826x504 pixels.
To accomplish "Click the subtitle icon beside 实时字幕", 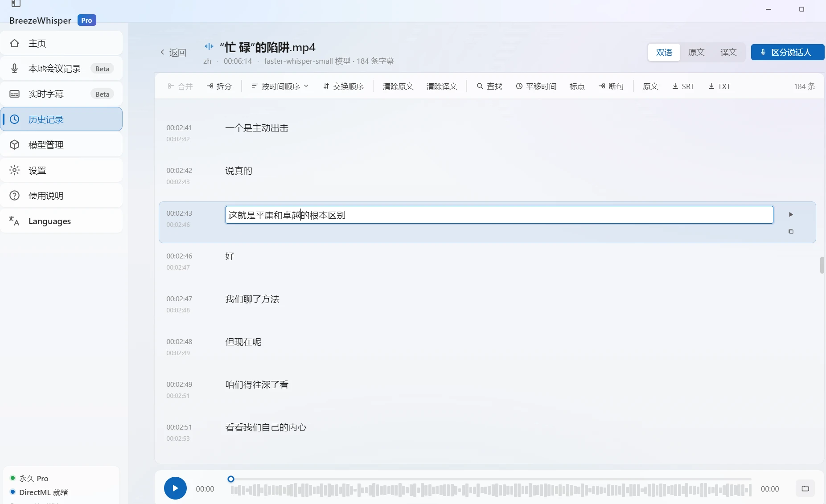I will click(x=15, y=94).
